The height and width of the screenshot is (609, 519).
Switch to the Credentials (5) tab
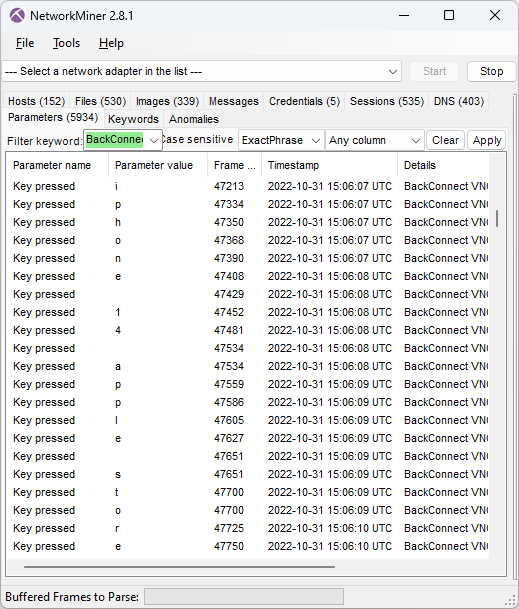(305, 101)
